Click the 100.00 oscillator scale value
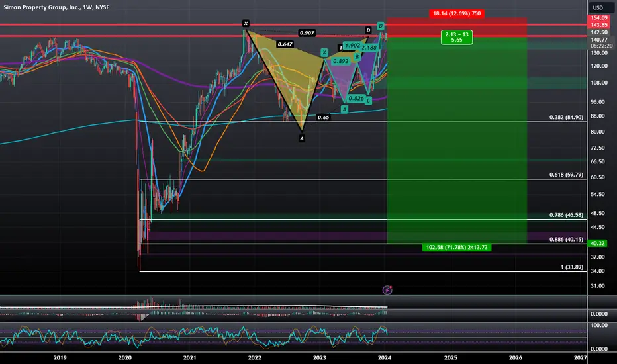 599,326
